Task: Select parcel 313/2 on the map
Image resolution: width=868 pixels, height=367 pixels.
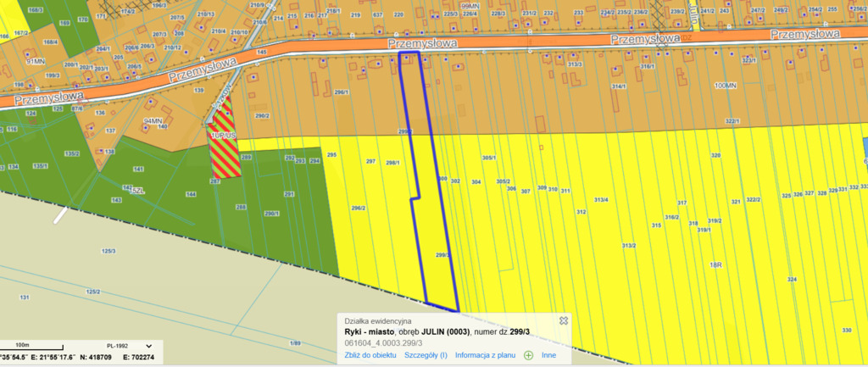Action: pos(628,245)
